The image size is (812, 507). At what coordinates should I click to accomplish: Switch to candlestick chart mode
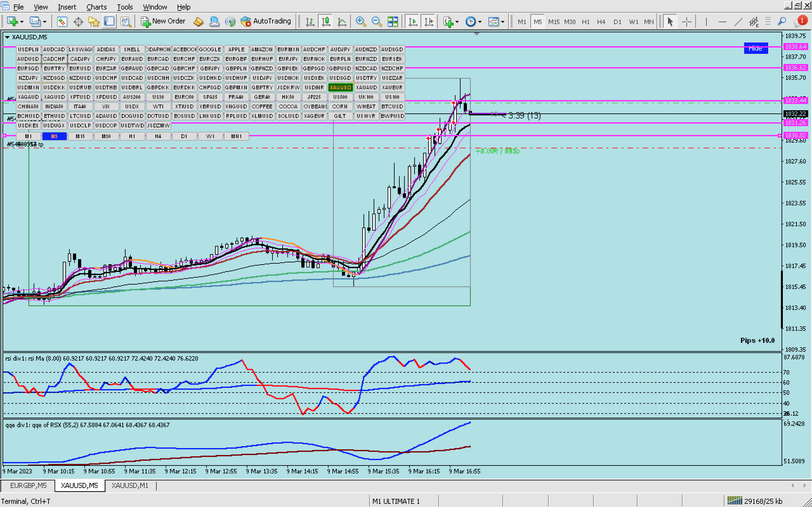326,22
